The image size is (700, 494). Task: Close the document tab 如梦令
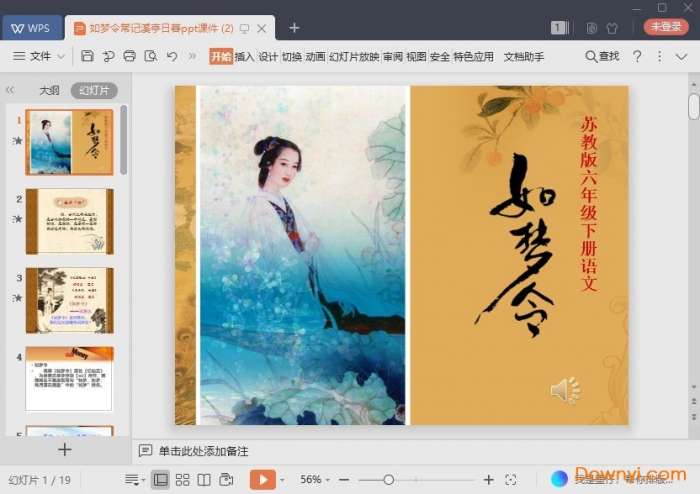262,29
